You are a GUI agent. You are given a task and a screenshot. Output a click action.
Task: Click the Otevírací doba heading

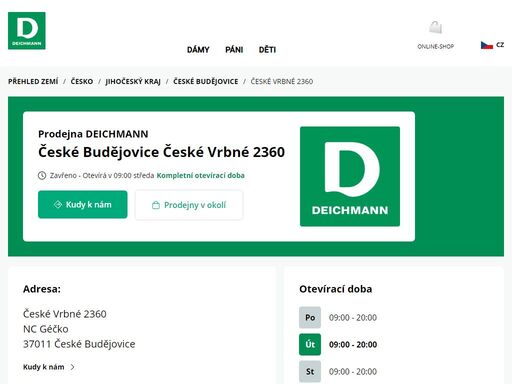point(336,289)
